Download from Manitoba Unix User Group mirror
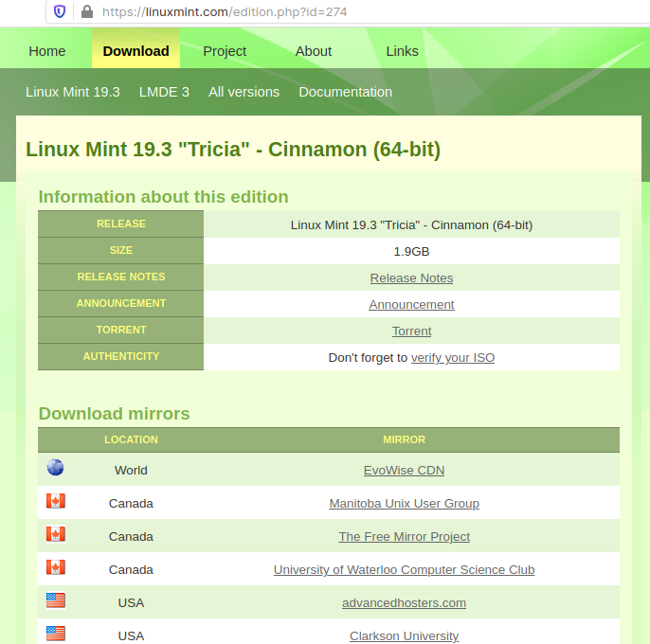 [404, 503]
